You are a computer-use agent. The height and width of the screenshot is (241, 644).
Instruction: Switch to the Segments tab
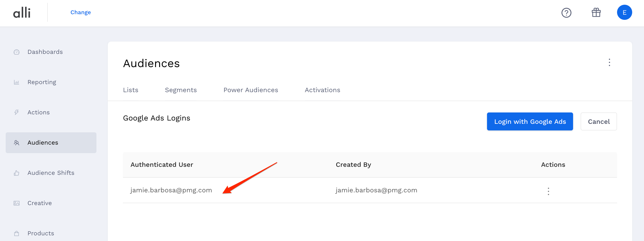coord(181,90)
